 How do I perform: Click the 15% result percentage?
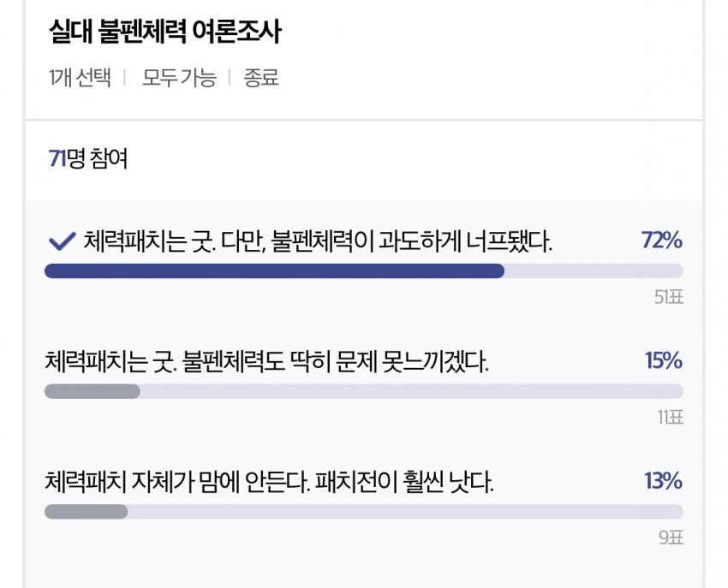click(x=663, y=361)
